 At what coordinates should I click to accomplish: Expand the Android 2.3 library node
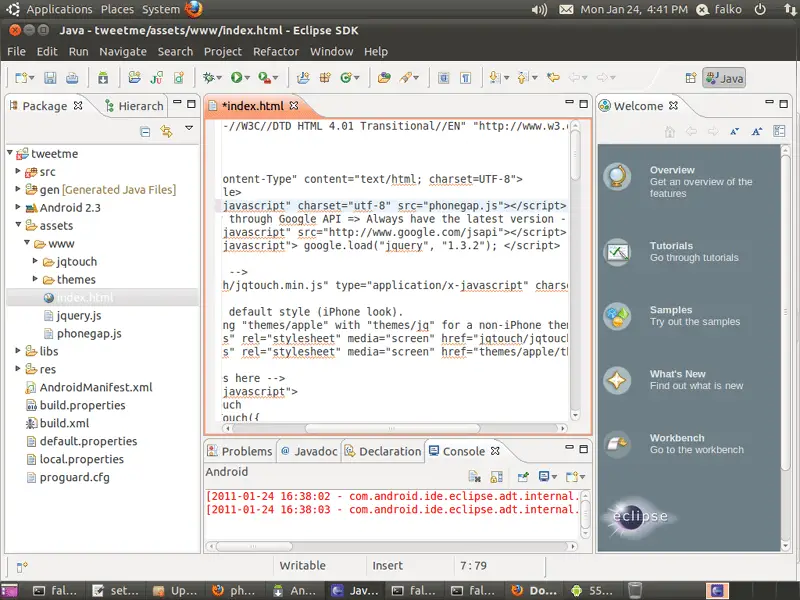coord(18,207)
